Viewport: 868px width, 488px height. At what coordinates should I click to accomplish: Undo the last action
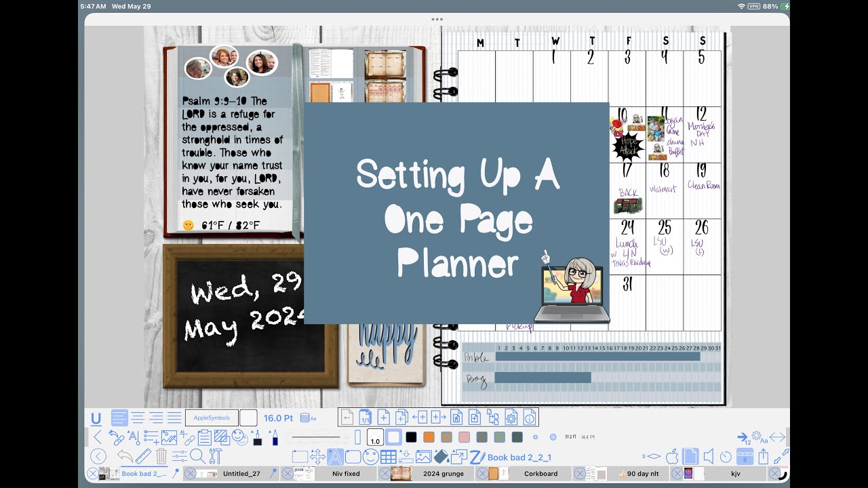coord(125,456)
